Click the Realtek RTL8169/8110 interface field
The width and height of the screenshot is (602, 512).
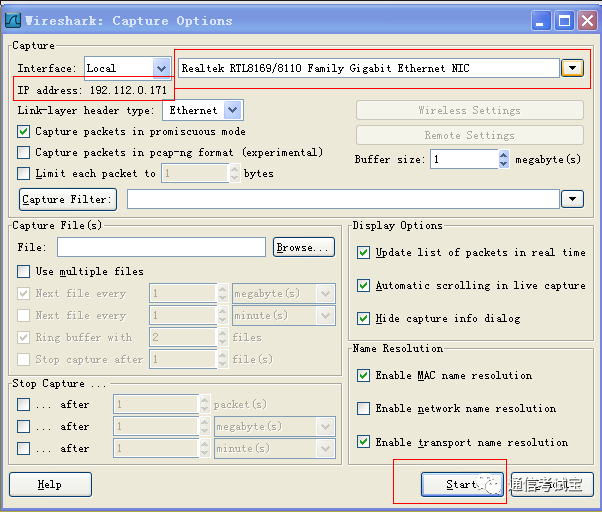point(369,68)
